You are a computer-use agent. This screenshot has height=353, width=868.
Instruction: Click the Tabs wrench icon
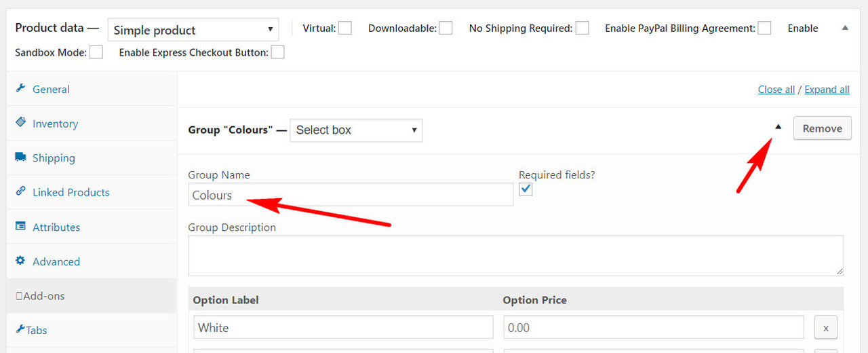pos(20,330)
